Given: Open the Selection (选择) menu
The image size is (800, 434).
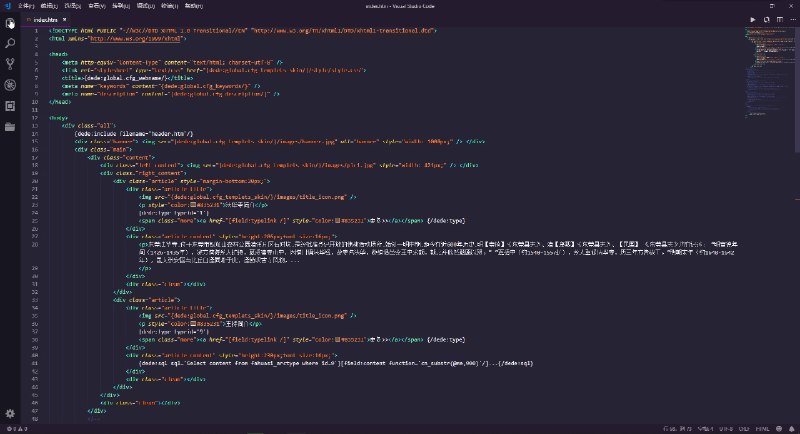Looking at the screenshot, I should (x=73, y=6).
